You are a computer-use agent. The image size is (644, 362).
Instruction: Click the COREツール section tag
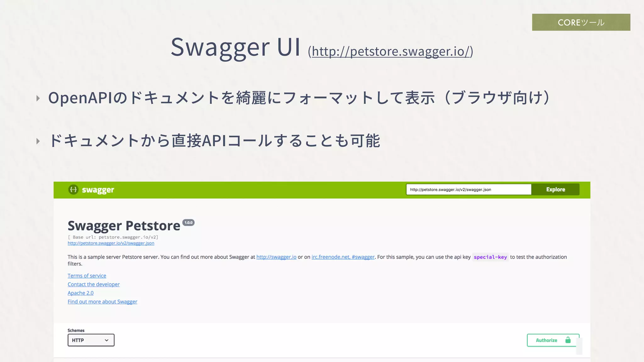(x=581, y=22)
